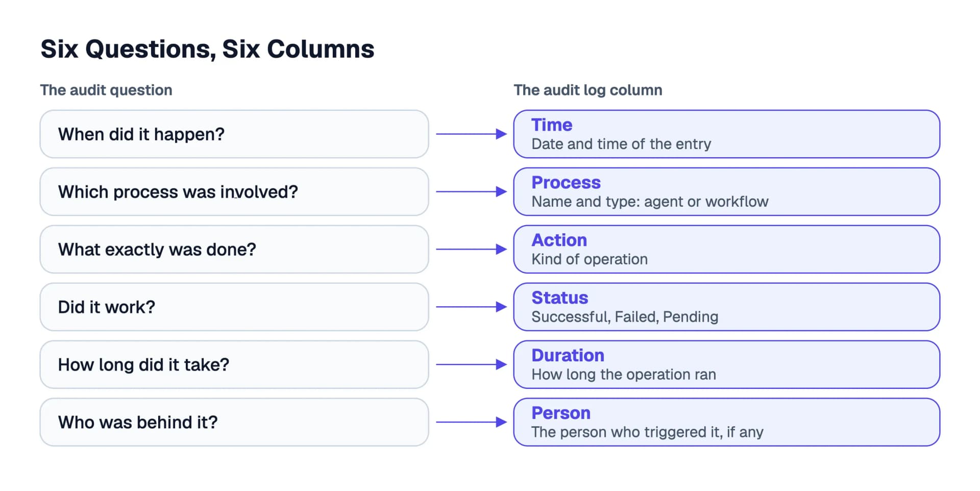Screen dimensions: 980x491
Task: Click 'Kind of operation' description
Action: click(590, 260)
